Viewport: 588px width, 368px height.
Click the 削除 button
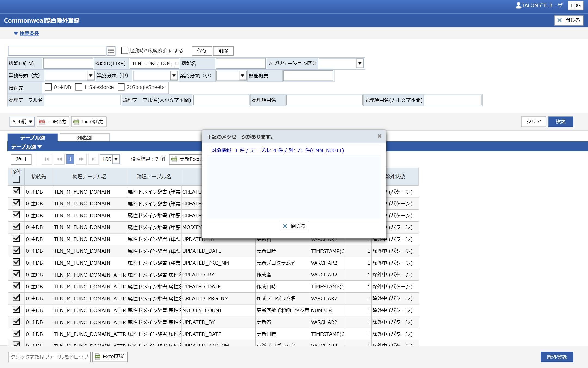223,51
